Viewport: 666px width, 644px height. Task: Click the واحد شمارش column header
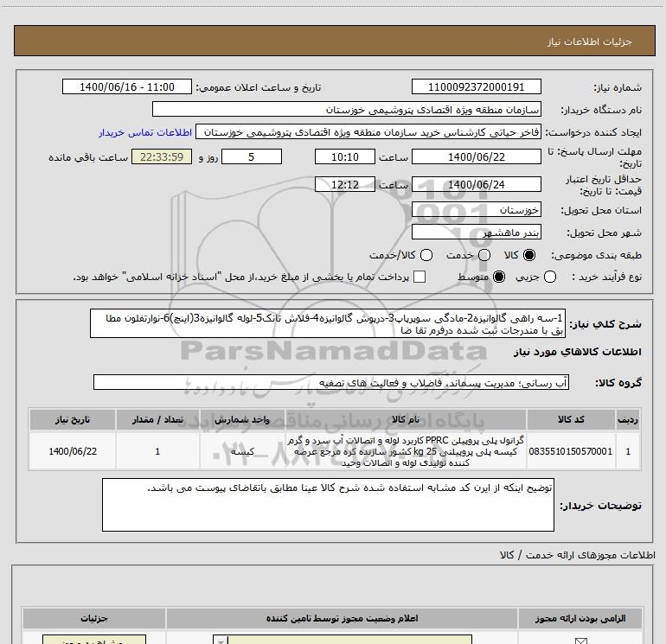(x=242, y=420)
